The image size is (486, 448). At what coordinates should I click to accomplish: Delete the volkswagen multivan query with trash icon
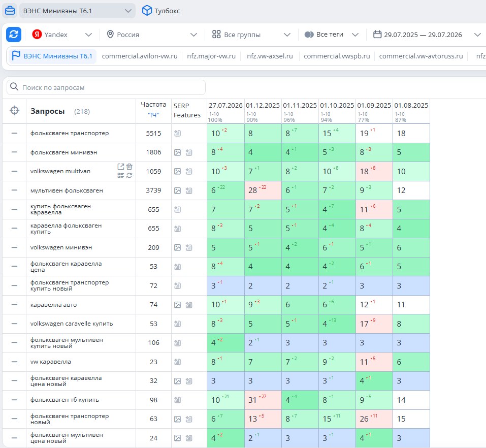[129, 167]
